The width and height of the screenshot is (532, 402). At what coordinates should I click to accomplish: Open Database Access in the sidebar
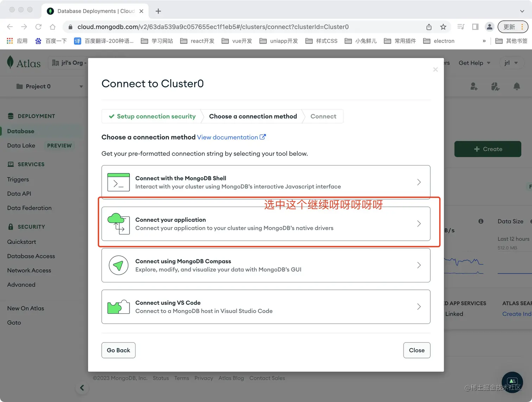[x=31, y=256]
